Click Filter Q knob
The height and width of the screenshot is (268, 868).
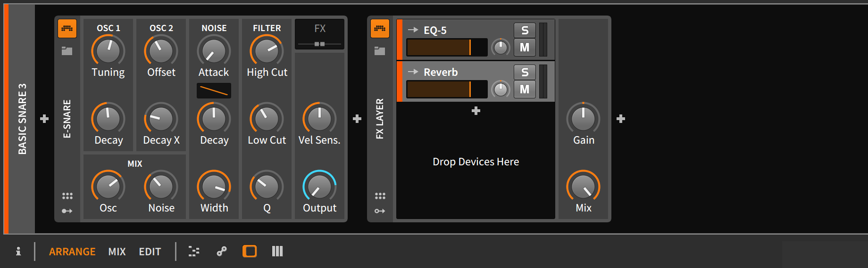pyautogui.click(x=267, y=187)
